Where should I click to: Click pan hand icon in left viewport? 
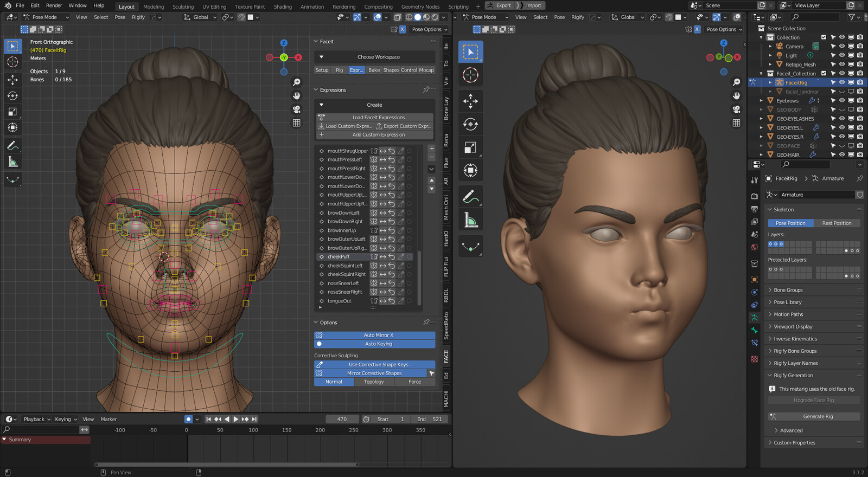297,96
